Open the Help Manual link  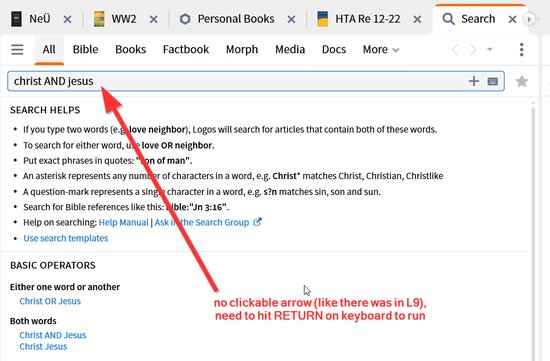pos(123,222)
